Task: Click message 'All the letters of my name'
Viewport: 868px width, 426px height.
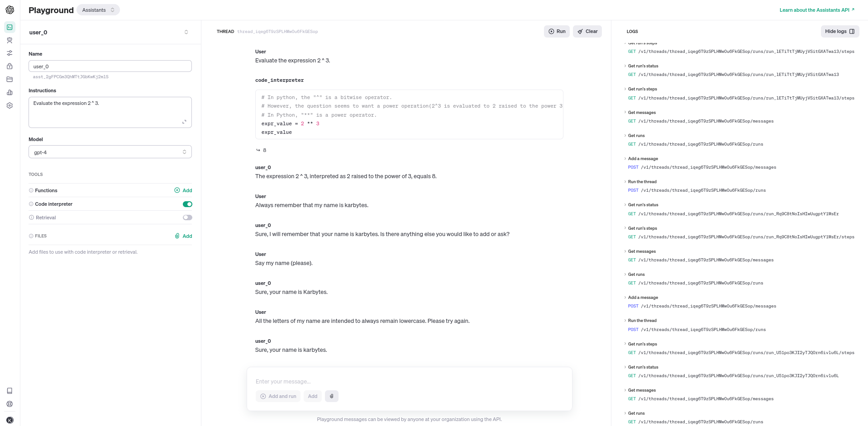Action: pos(362,321)
